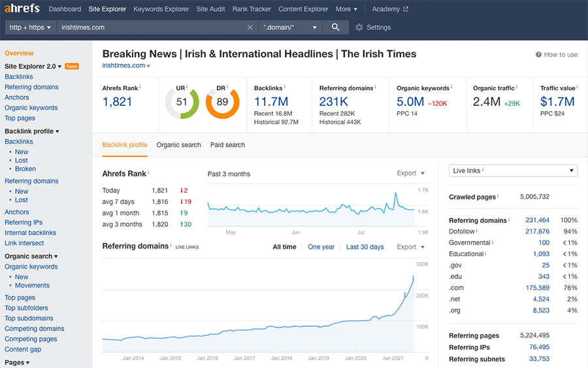This screenshot has width=588, height=368.
Task: Open Movements under Organic keywords
Action: [32, 286]
